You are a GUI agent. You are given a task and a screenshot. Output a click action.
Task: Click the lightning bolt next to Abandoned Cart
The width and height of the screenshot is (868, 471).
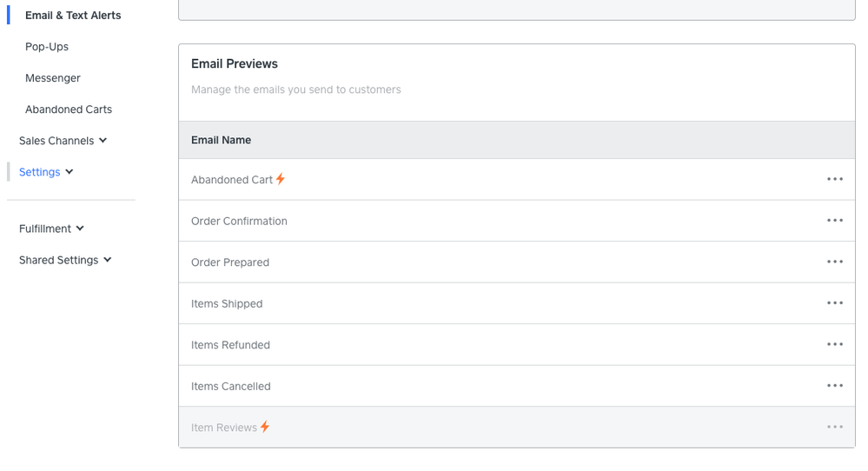click(281, 179)
